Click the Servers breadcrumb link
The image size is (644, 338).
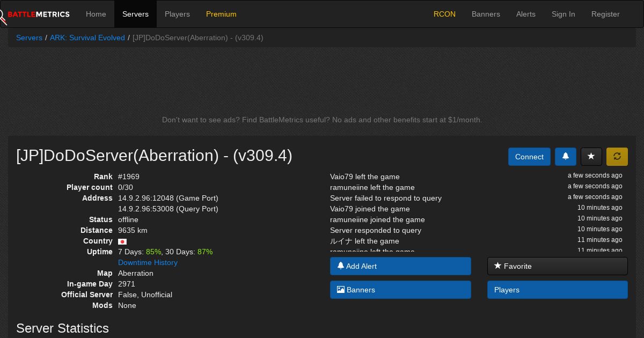click(x=29, y=38)
